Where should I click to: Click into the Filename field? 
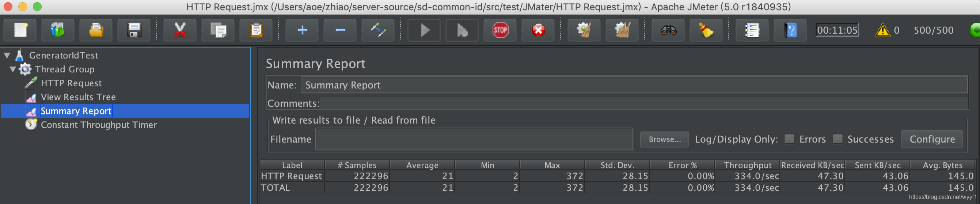pyautogui.click(x=474, y=139)
